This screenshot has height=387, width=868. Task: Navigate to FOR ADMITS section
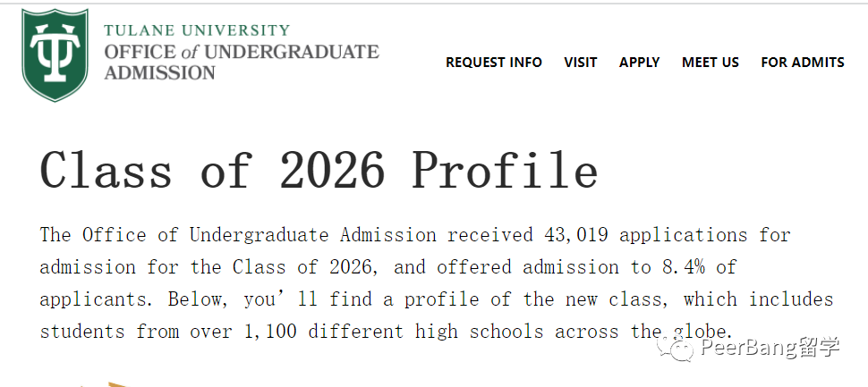[x=803, y=63]
